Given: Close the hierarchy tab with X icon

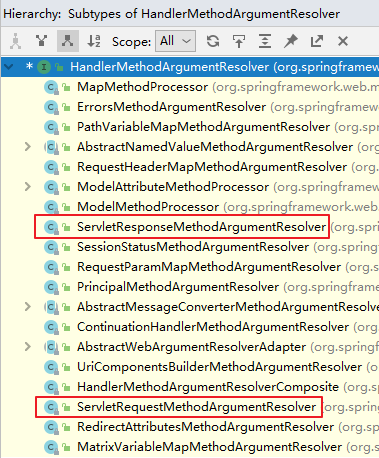Looking at the screenshot, I should click(x=343, y=41).
